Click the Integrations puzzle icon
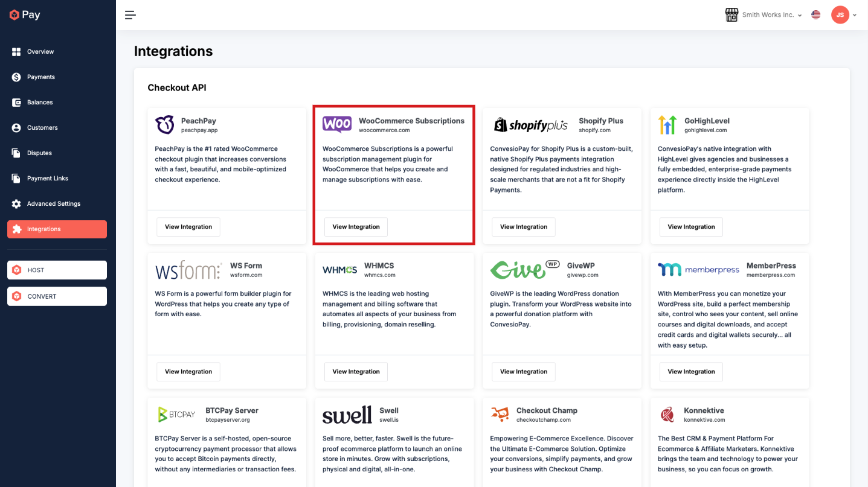The width and height of the screenshot is (868, 487). click(16, 229)
